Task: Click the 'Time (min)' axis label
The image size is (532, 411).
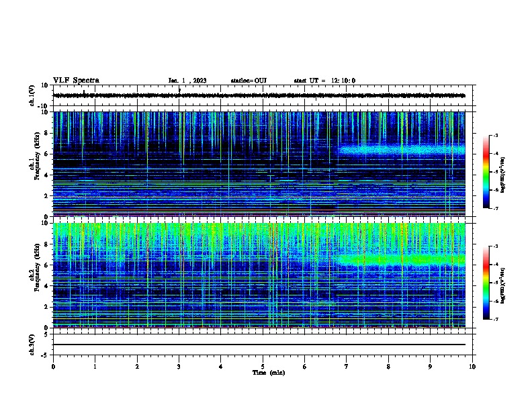Action: (x=269, y=373)
